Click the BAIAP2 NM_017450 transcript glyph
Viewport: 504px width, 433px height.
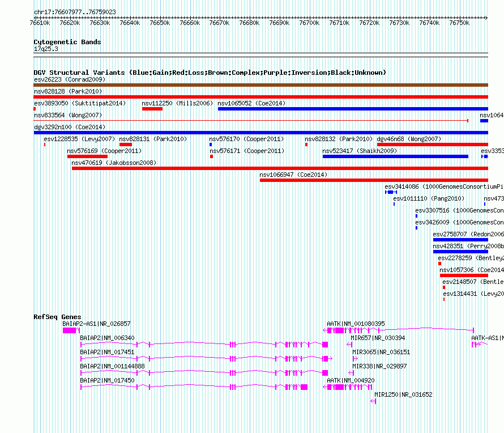coord(194,387)
